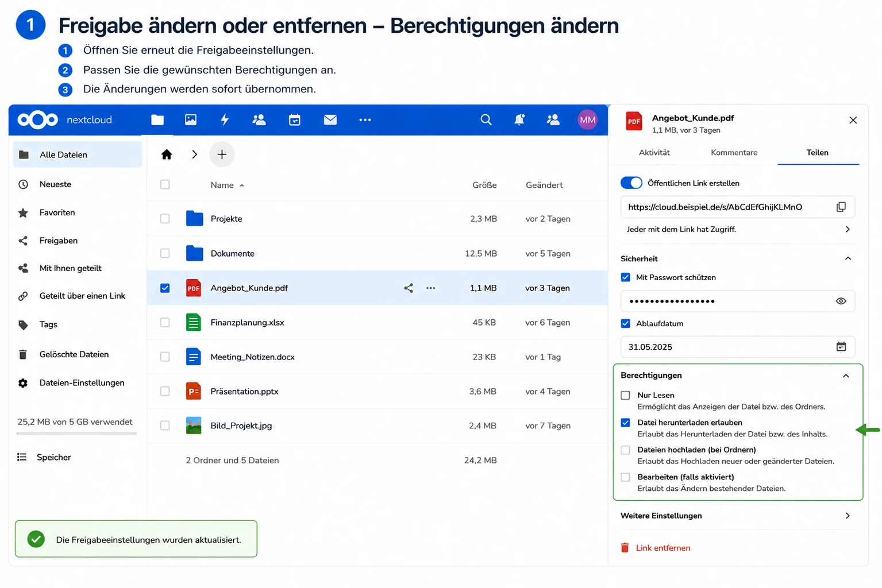Open the date picker calendar icon
The height and width of the screenshot is (588, 882).
(841, 346)
